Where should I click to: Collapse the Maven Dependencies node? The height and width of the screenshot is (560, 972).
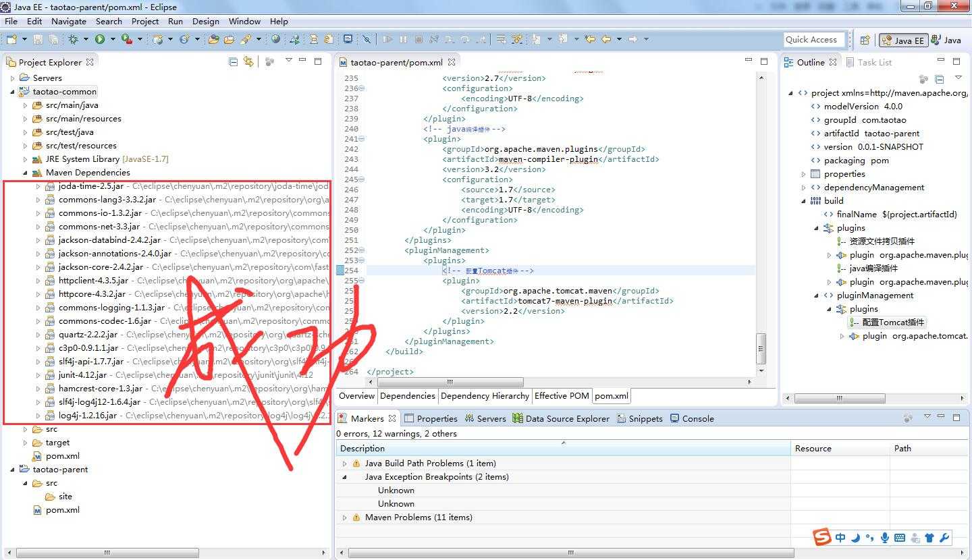(26, 173)
